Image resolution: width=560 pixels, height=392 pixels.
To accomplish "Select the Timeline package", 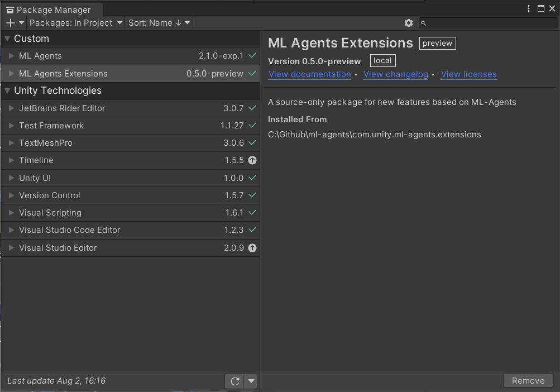I will tap(130, 160).
